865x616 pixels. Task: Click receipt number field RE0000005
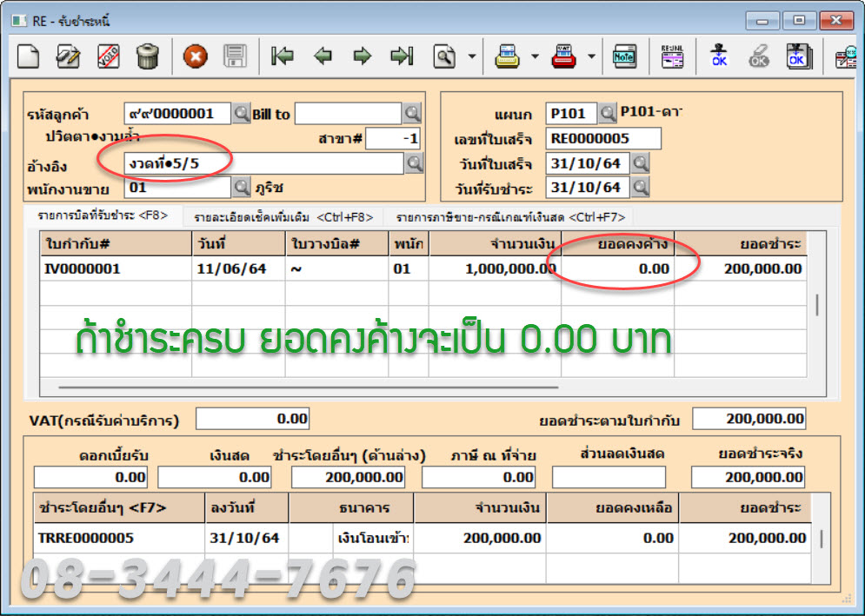click(x=603, y=138)
